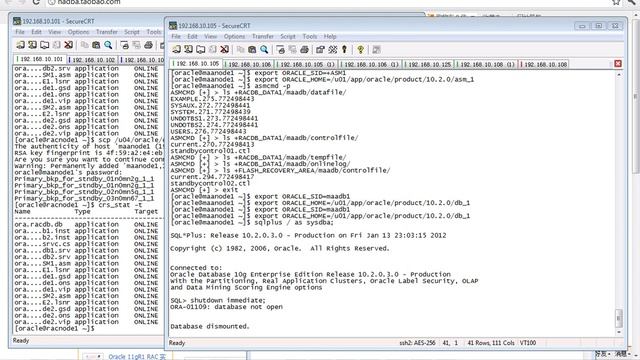Click Disconnect red X icon, 192.168.10.101 window
Screen dimensions: 640x360
point(69,45)
